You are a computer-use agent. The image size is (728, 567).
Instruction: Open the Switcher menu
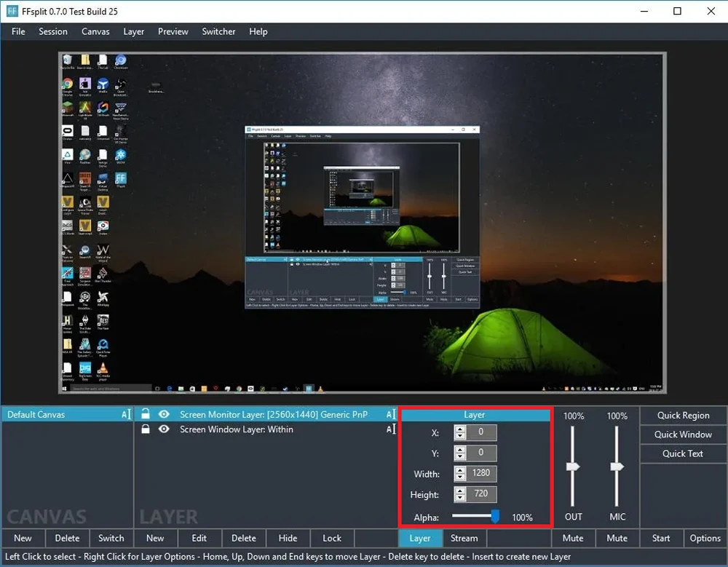[218, 31]
